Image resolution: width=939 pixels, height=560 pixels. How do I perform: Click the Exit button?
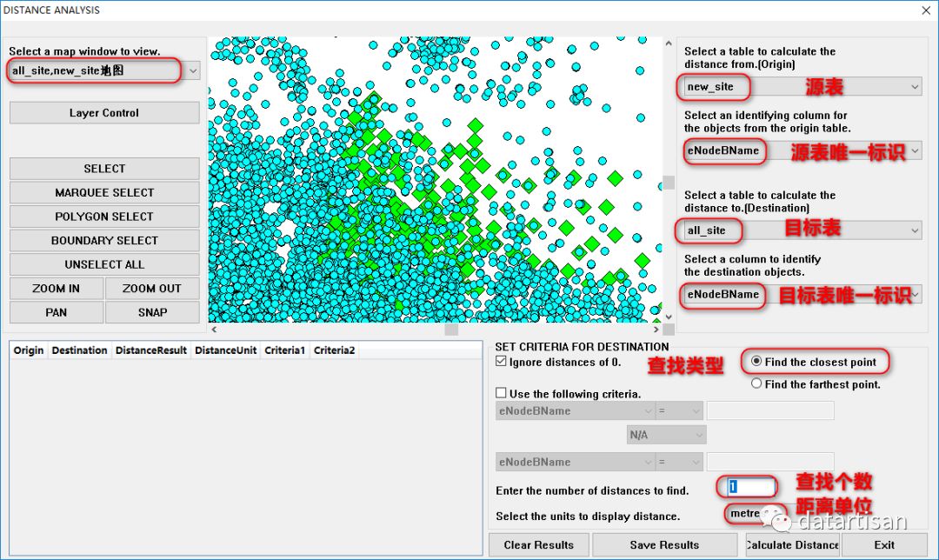pos(884,545)
